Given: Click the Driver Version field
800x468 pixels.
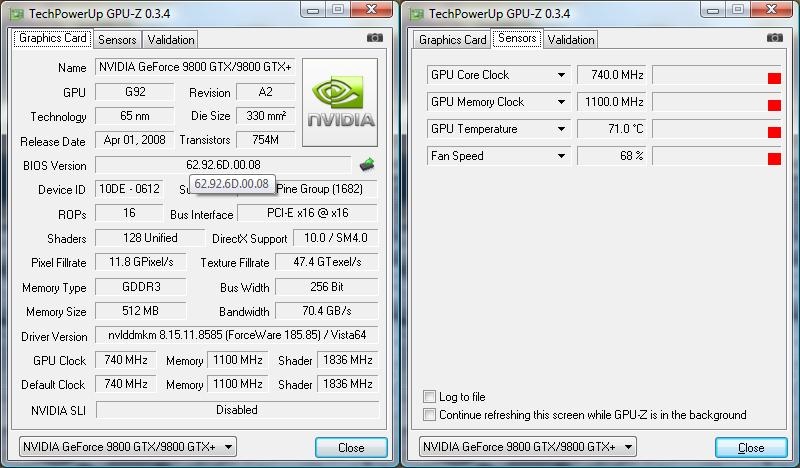Looking at the screenshot, I should 237,335.
